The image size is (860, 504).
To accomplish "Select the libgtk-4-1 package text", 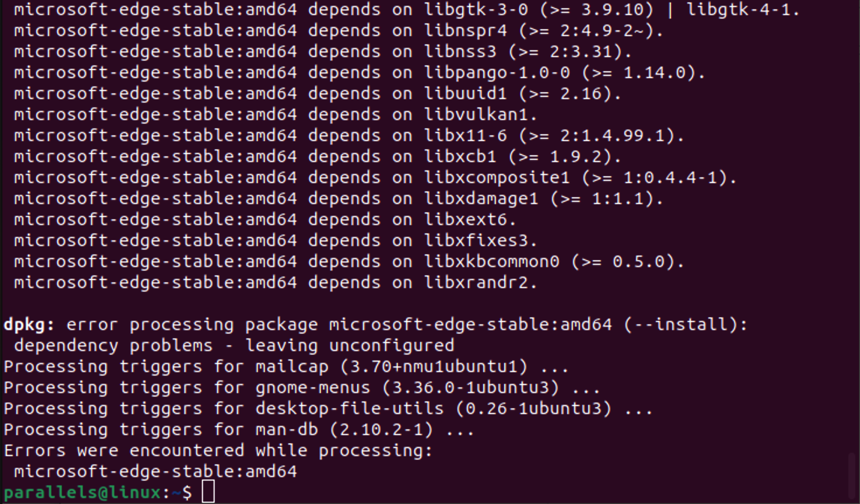I will tap(741, 10).
